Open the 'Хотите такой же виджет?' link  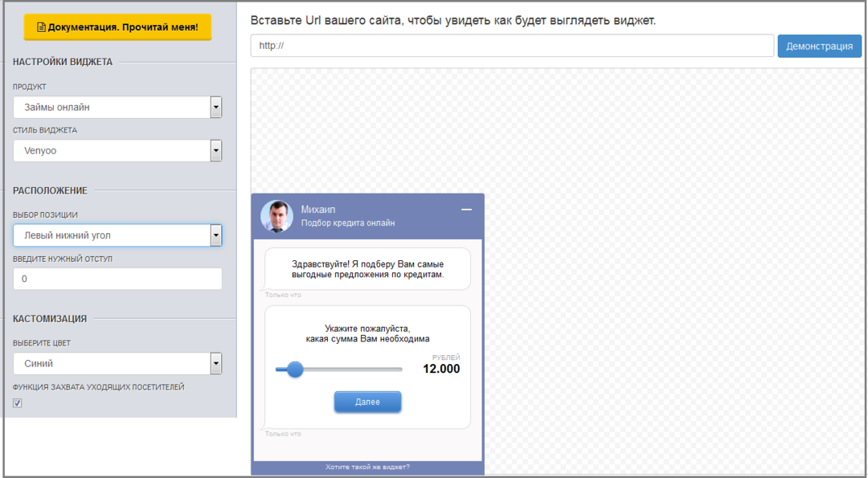coord(367,467)
